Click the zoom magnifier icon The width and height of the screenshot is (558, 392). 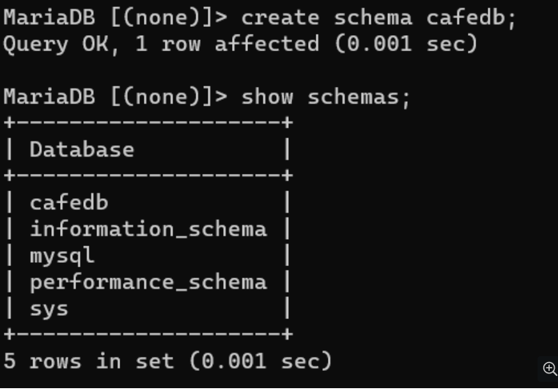(550, 368)
